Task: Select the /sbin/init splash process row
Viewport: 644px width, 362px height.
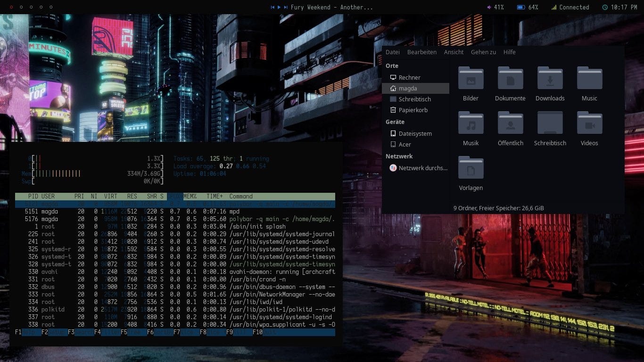Action: (175, 227)
